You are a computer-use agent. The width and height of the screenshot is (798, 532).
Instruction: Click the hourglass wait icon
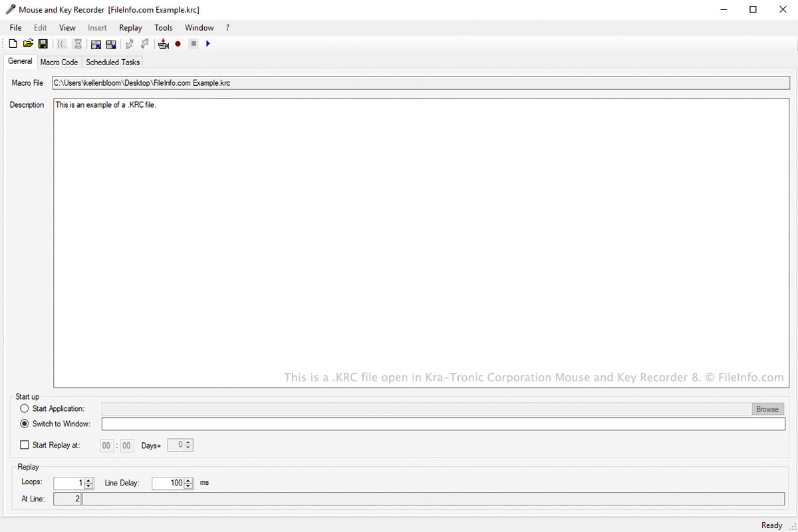point(78,44)
